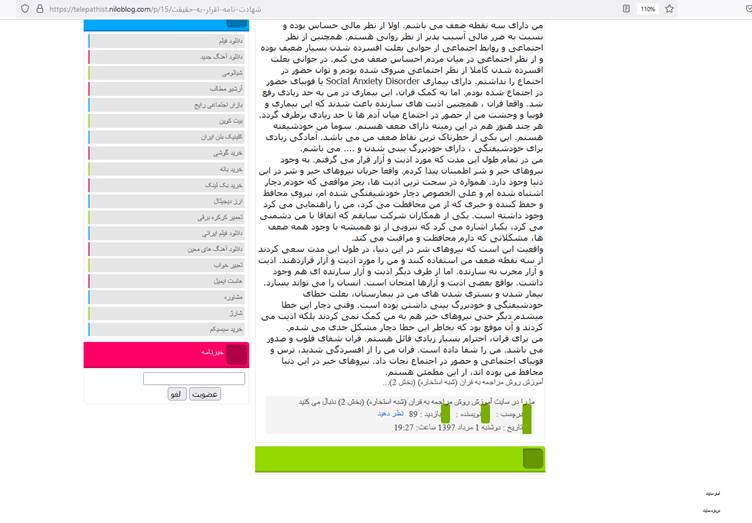
Task: Click the dark green square icon in the green bar
Action: click(x=533, y=458)
